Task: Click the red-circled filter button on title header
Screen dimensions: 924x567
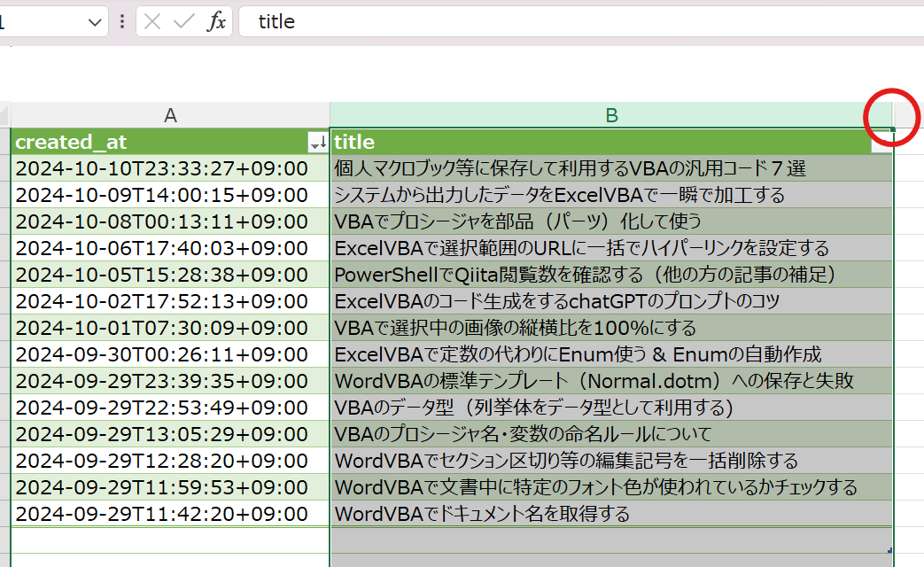Action: pyautogui.click(x=882, y=142)
